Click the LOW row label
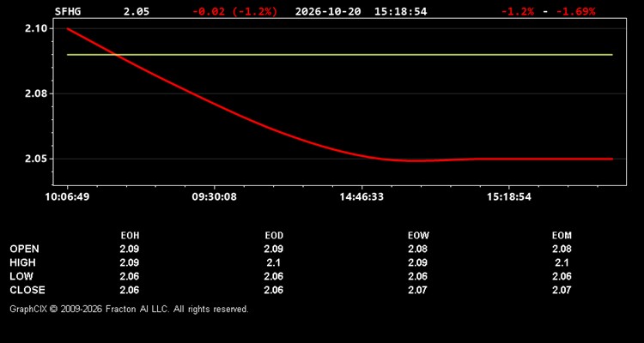This screenshot has height=343, width=644. [x=21, y=276]
